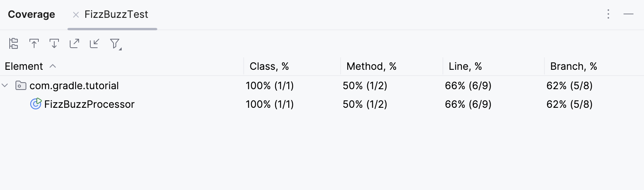Close the FizzBuzzTest coverage tab

[x=76, y=15]
